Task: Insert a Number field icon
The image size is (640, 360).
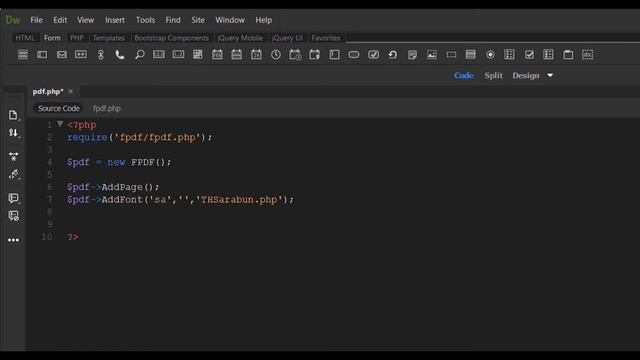Action: tap(159, 55)
